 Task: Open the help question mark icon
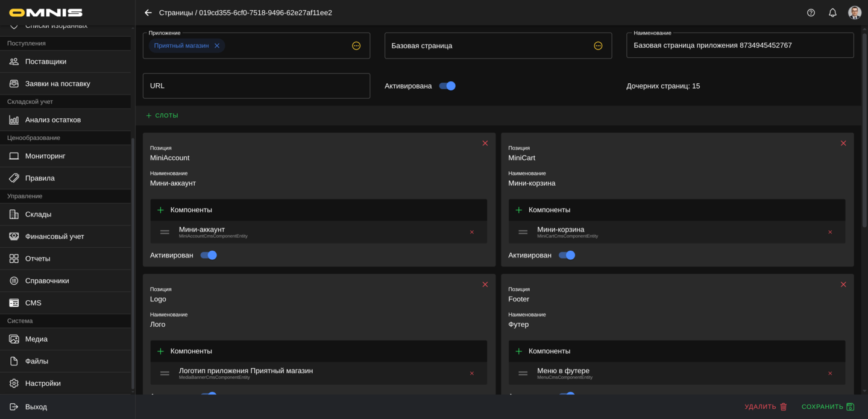pyautogui.click(x=811, y=13)
